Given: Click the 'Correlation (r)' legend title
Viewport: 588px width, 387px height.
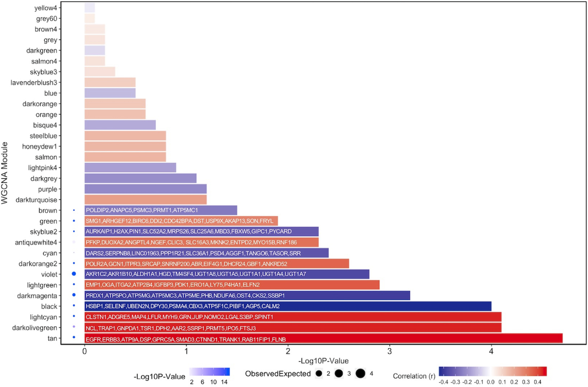Looking at the screenshot, I should [414, 376].
